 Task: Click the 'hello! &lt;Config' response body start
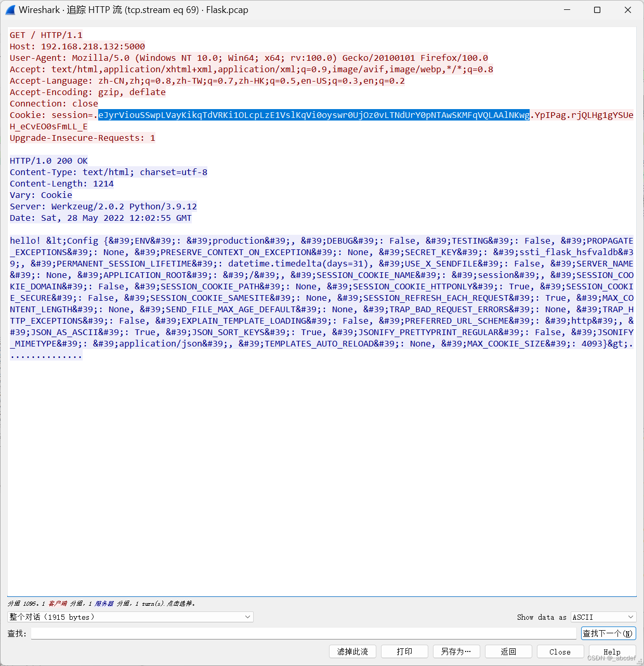click(54, 241)
